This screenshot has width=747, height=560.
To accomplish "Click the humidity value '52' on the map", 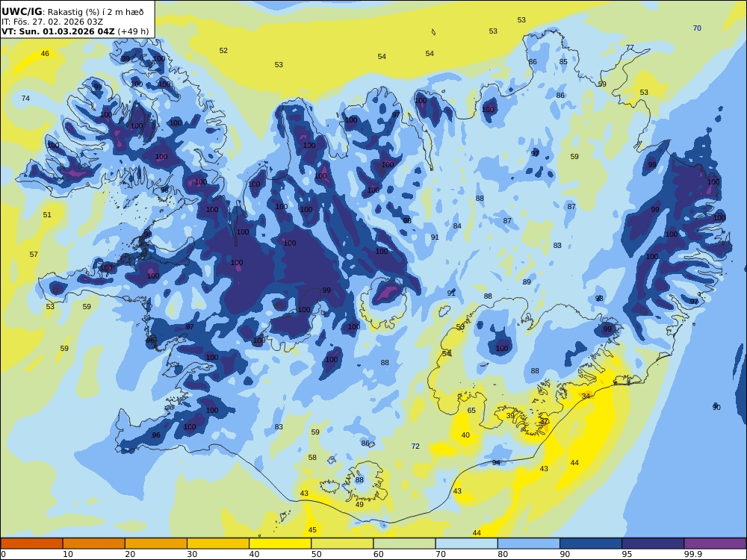I will point(223,51).
